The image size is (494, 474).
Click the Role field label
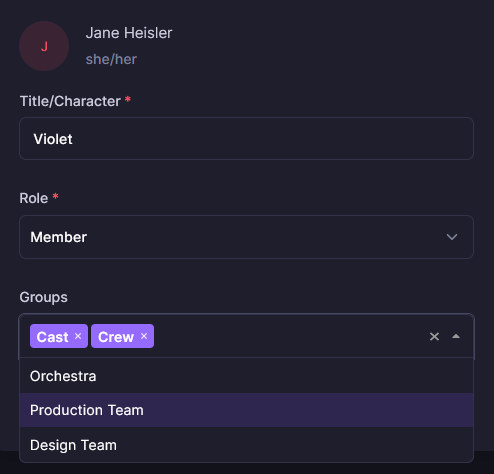click(34, 198)
